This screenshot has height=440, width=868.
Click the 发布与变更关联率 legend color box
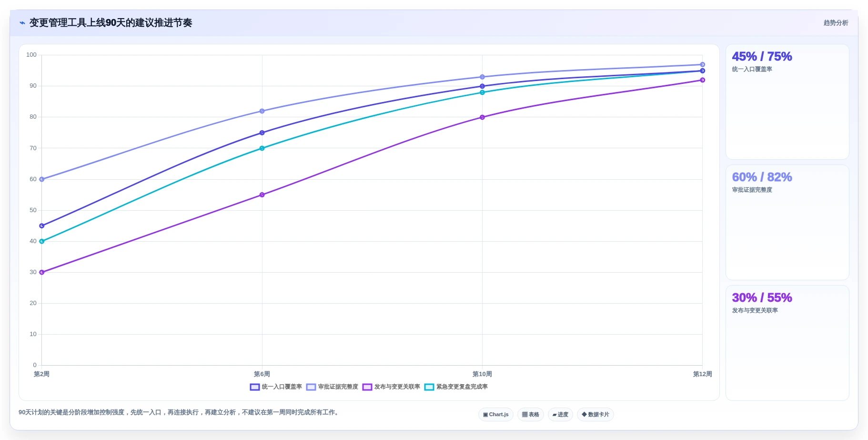coord(367,387)
